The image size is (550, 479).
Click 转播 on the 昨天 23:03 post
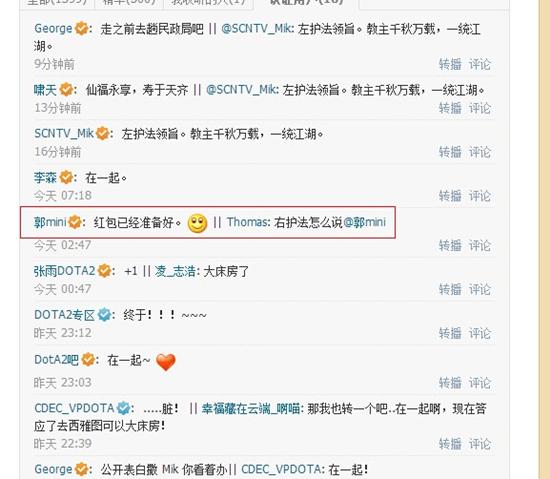[450, 383]
